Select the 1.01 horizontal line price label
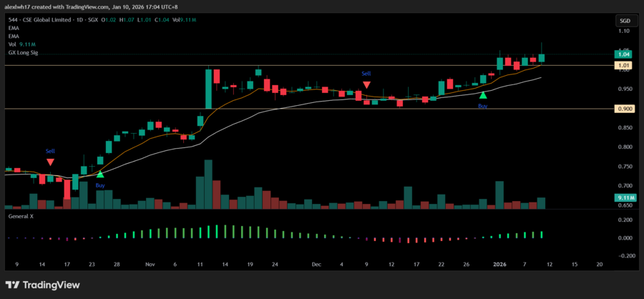The height and width of the screenshot is (299, 644). pyautogui.click(x=623, y=65)
